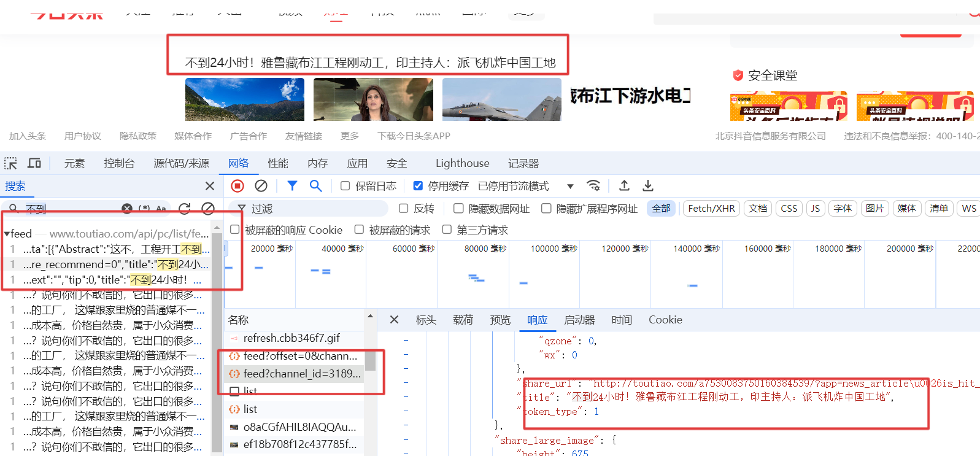This screenshot has height=456, width=980.
Task: Clear search results cancel icon
Action: (x=208, y=209)
